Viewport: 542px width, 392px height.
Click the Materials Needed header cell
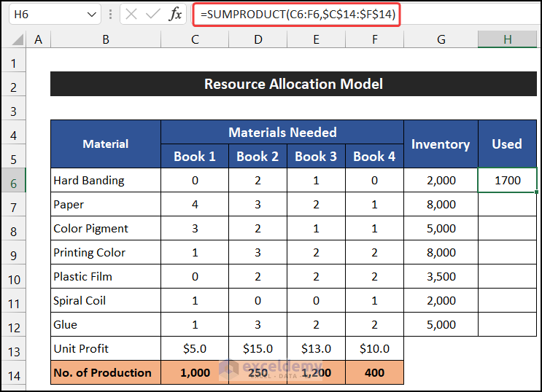282,133
